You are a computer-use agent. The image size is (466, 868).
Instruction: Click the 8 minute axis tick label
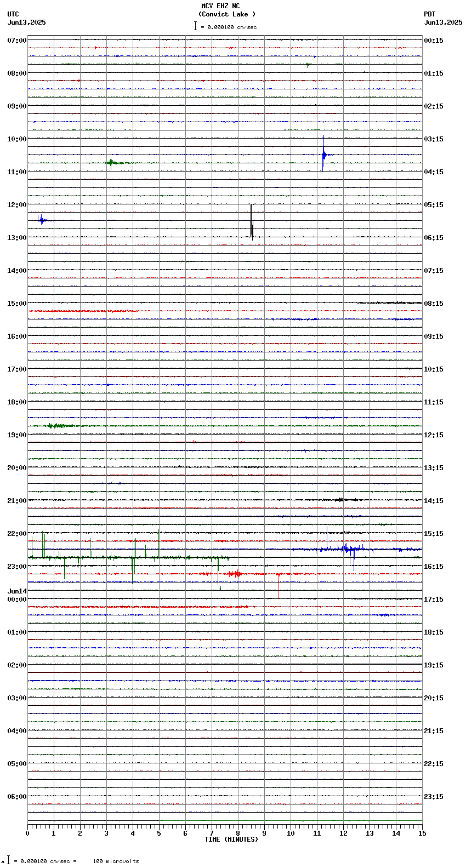tap(238, 833)
